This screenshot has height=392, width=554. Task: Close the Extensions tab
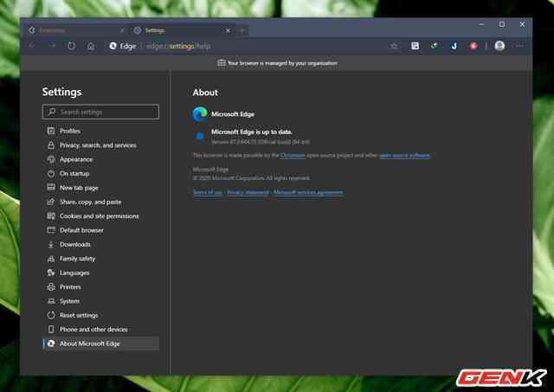coord(122,31)
